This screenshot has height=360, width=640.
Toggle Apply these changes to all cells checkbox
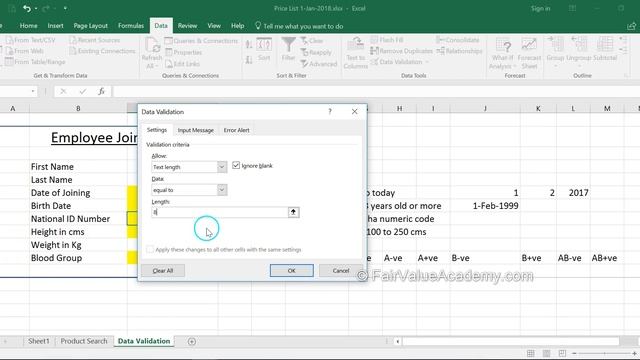pyautogui.click(x=150, y=249)
